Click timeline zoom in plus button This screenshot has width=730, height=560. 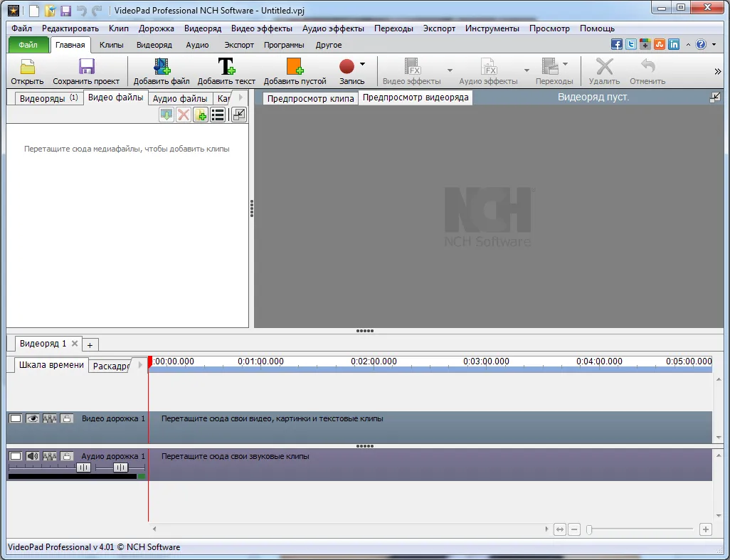pyautogui.click(x=706, y=529)
